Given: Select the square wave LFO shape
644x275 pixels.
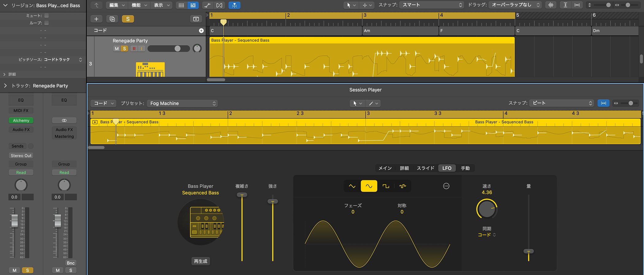Looking at the screenshot, I should (386, 186).
